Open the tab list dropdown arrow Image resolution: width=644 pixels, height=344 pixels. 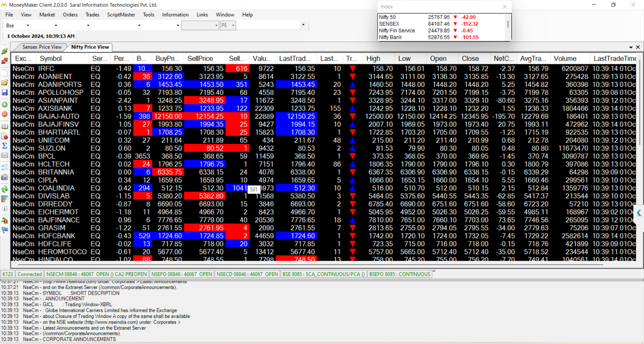(631, 47)
